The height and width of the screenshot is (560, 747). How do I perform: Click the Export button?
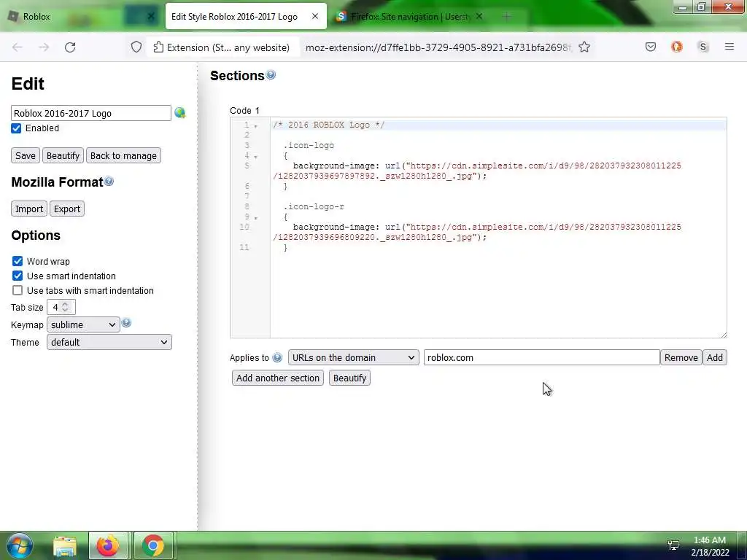[67, 209]
